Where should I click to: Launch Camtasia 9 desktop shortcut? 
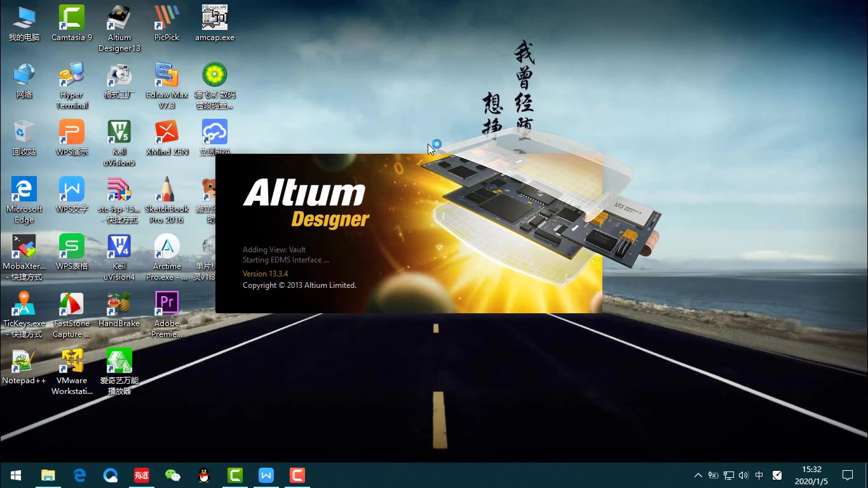pyautogui.click(x=72, y=24)
